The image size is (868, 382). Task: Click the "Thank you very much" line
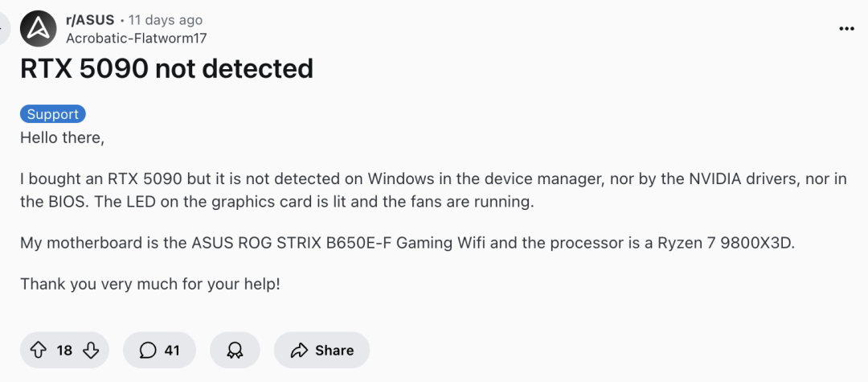pos(150,284)
